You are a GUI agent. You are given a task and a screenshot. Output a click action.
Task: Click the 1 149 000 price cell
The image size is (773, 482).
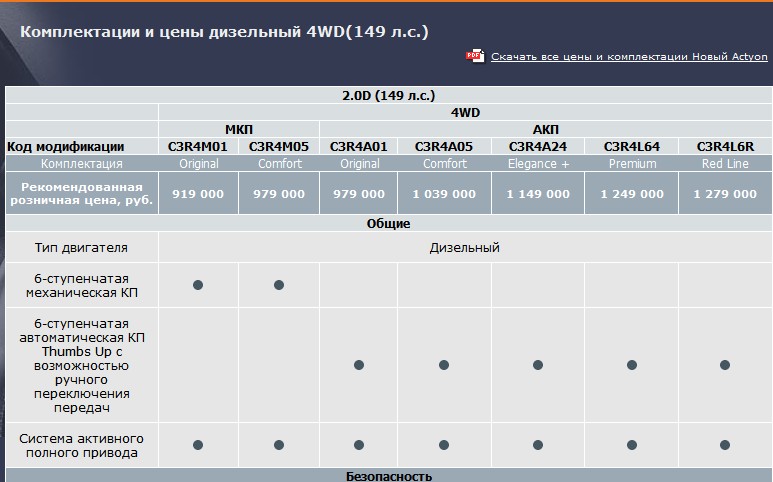(x=538, y=194)
